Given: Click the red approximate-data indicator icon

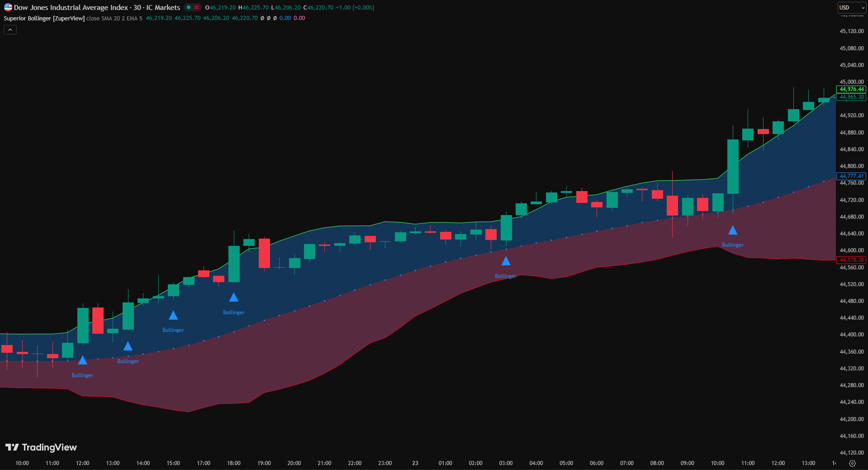Looking at the screenshot, I should [197, 7].
